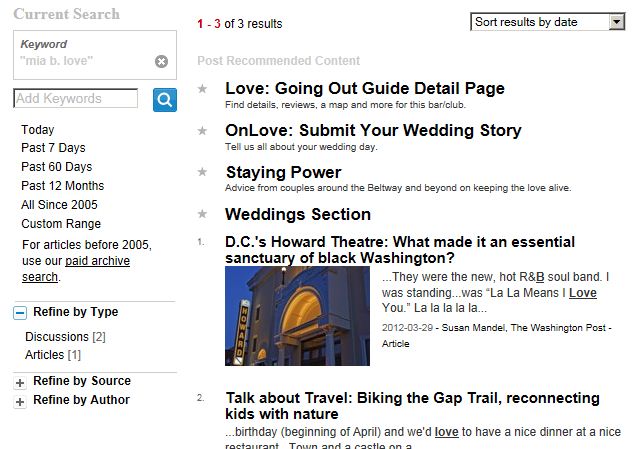Select All Since 2005 date range
Viewport: 635px width, 449px height.
point(59,205)
